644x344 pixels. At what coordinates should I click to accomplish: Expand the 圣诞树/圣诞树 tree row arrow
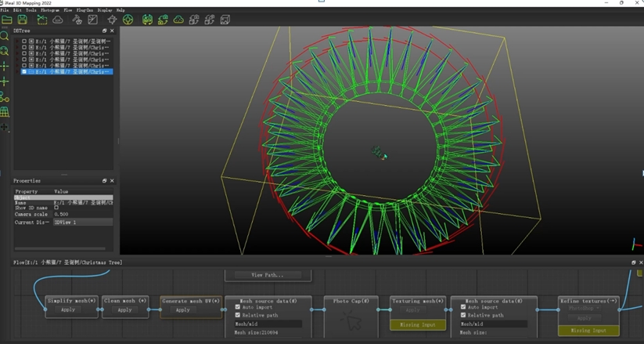17,42
